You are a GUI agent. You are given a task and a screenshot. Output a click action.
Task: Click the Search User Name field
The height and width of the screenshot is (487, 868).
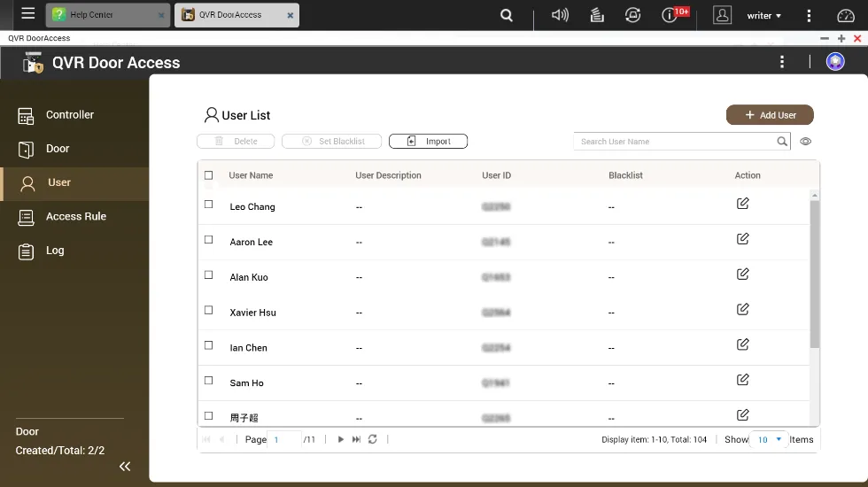click(x=675, y=142)
